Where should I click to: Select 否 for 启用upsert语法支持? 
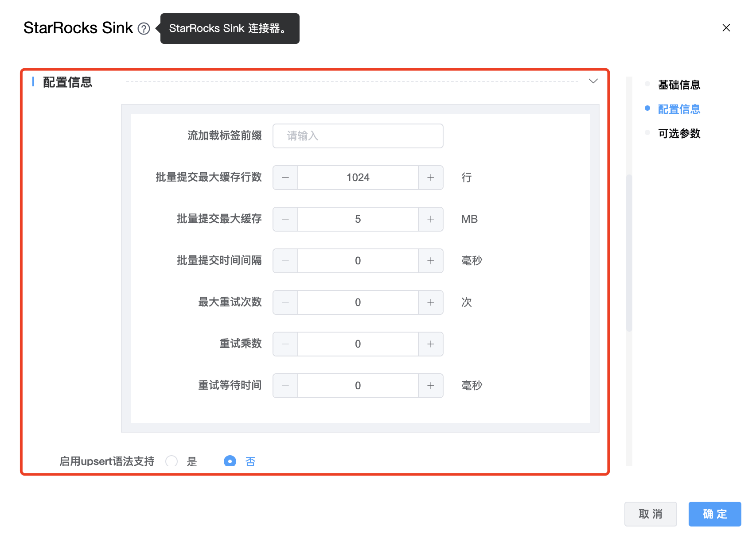[x=230, y=461]
